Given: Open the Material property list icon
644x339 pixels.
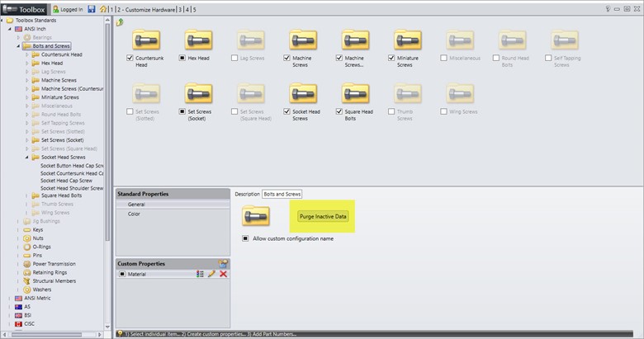Looking at the screenshot, I should click(200, 274).
